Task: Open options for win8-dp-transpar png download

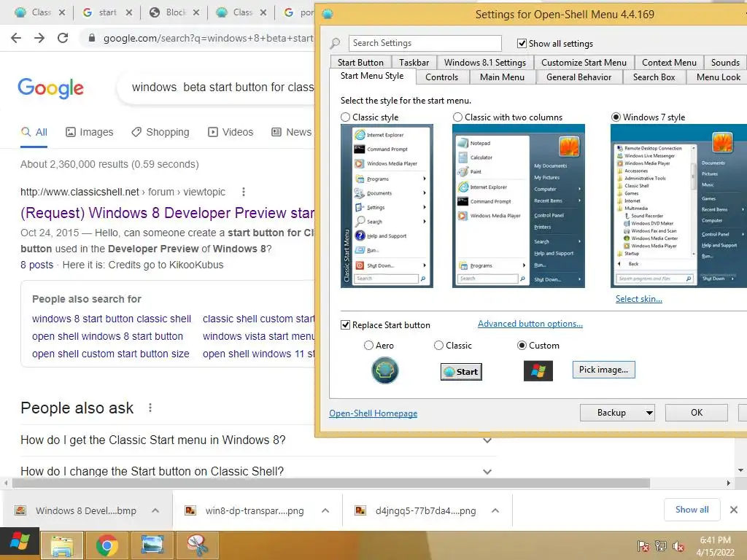Action: [x=325, y=510]
